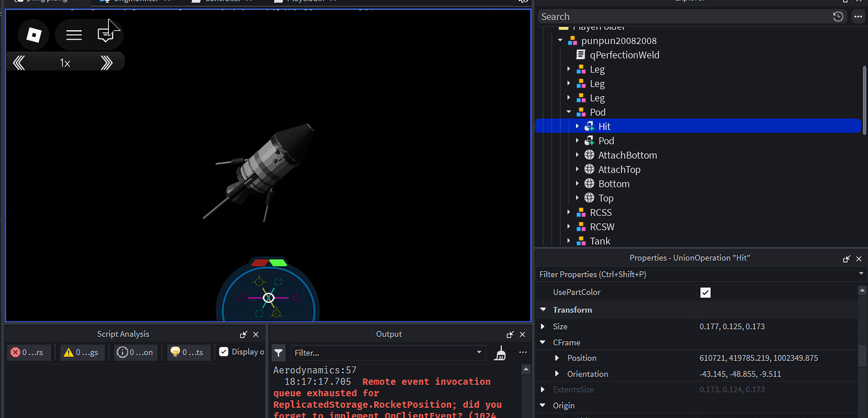Open the Output panel's three-dot menu
Viewport: 868px width, 418px height.
[523, 353]
